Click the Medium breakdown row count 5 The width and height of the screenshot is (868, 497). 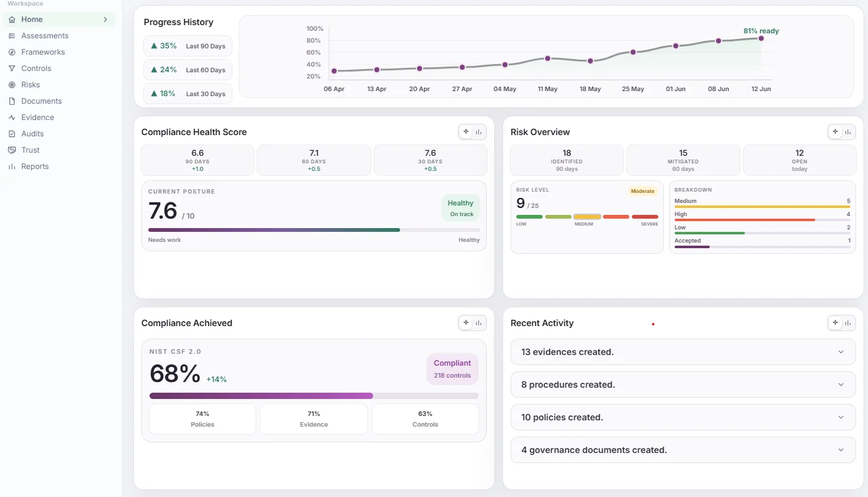click(849, 201)
